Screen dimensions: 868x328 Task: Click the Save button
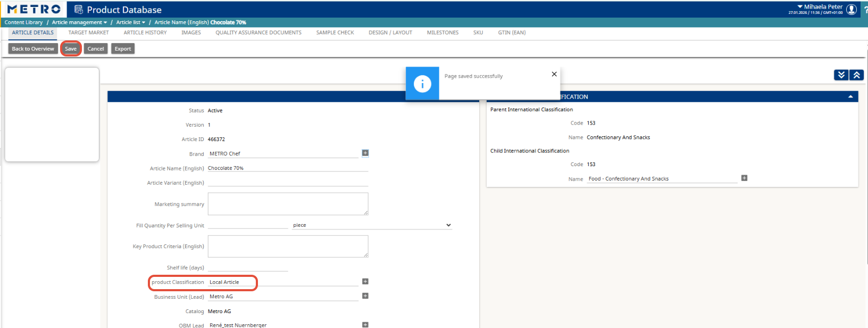pos(71,48)
